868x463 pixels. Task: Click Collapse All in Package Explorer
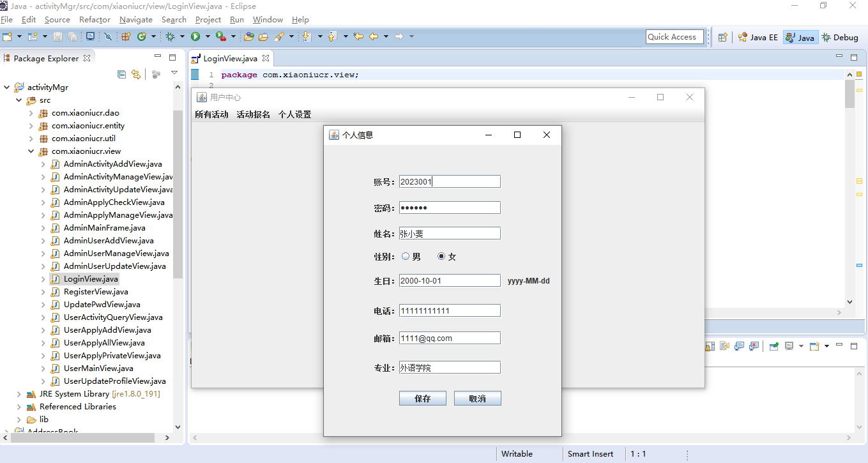[121, 74]
